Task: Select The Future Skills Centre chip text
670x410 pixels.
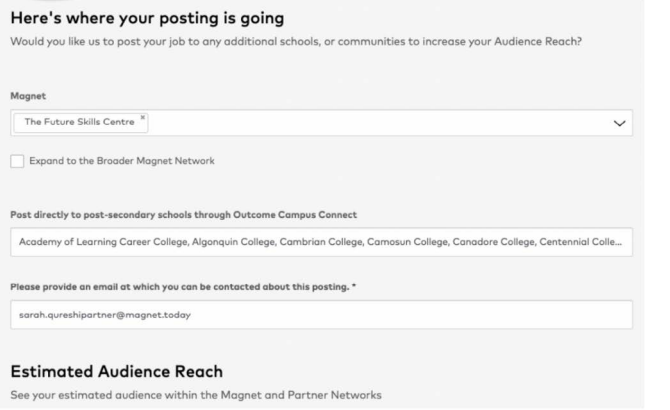Action: point(80,123)
